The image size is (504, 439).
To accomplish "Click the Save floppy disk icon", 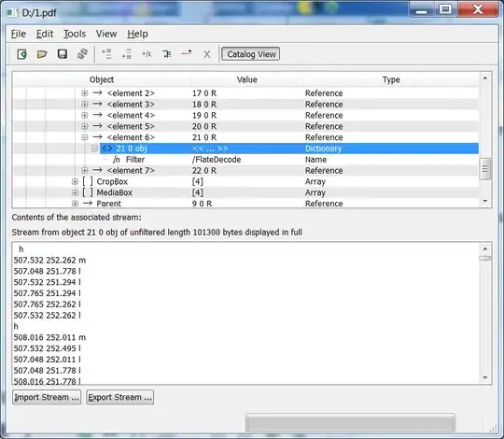I will coord(63,54).
